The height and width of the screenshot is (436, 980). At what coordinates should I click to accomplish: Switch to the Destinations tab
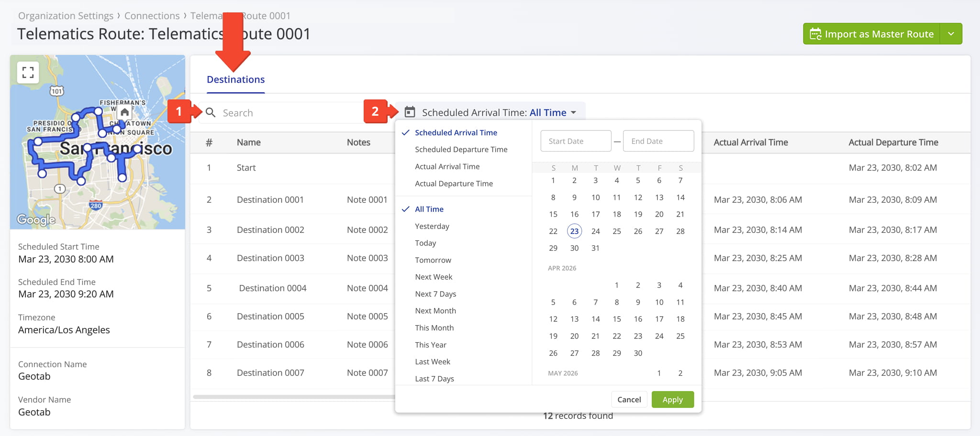[x=235, y=80]
